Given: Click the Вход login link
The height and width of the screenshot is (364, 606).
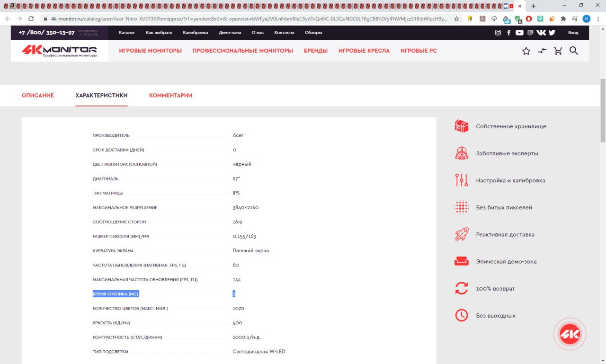Looking at the screenshot, I should (x=573, y=33).
